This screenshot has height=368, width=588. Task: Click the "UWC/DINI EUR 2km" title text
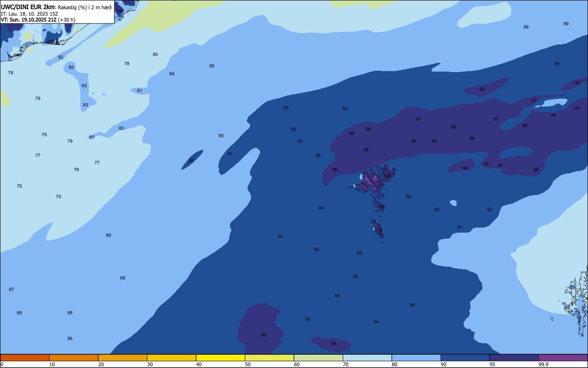(28, 6)
